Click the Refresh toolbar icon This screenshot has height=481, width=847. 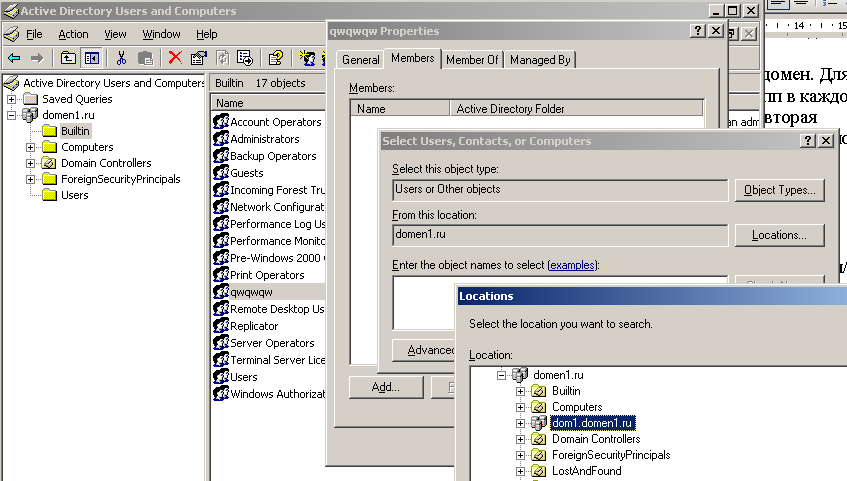[x=223, y=58]
